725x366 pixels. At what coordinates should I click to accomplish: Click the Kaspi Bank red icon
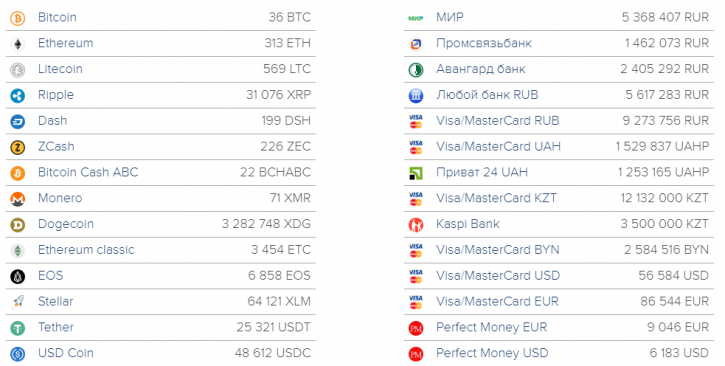click(416, 225)
